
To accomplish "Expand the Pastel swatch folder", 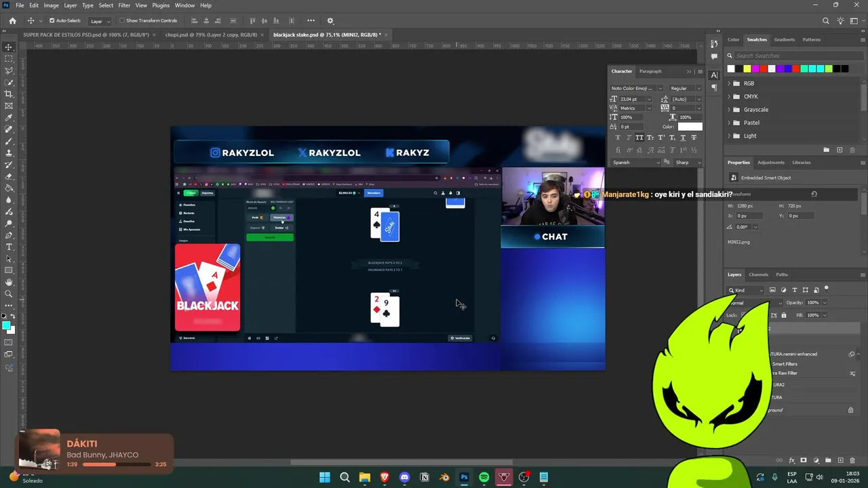I will [x=729, y=123].
